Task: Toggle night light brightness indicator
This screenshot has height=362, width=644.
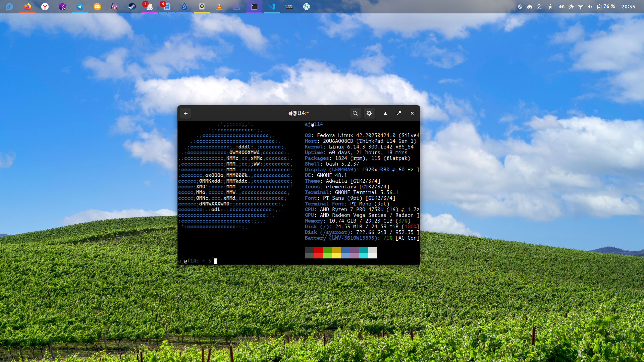Action: click(571, 7)
